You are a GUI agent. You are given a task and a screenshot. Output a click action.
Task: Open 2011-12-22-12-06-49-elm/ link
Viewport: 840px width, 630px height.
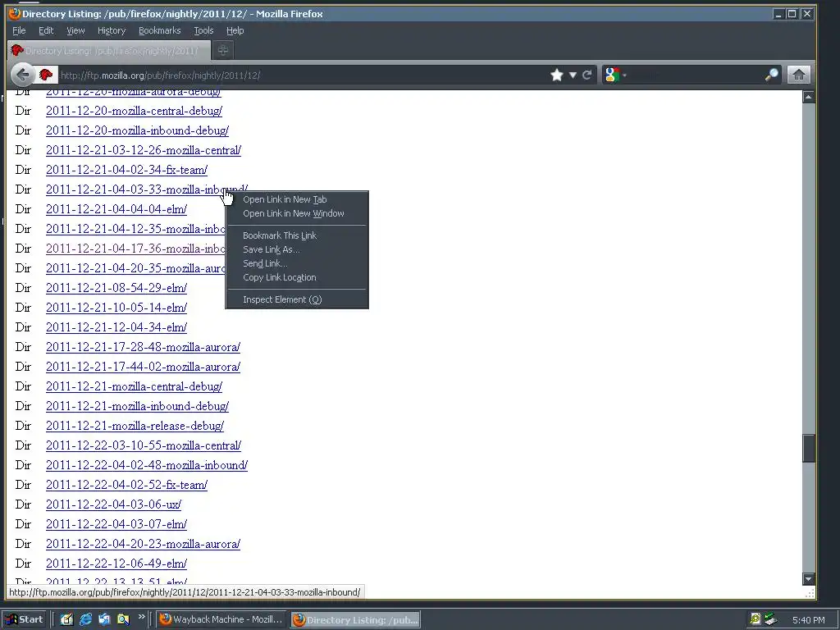click(116, 564)
